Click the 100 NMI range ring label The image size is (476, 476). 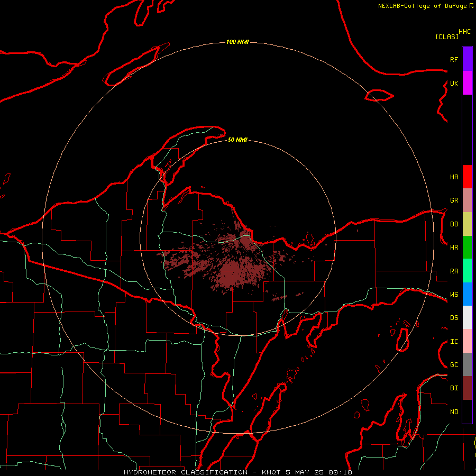[x=237, y=42]
